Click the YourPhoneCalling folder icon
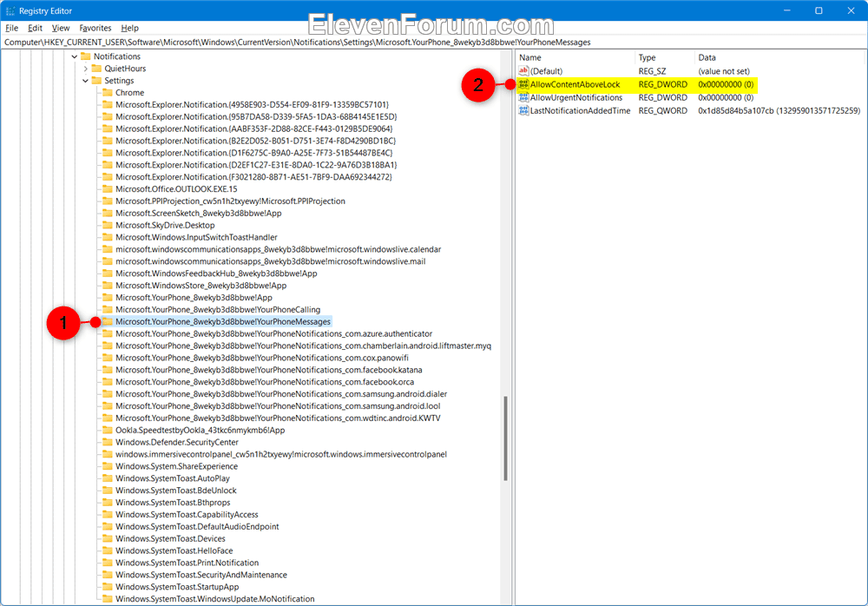868x606 pixels. (x=108, y=310)
